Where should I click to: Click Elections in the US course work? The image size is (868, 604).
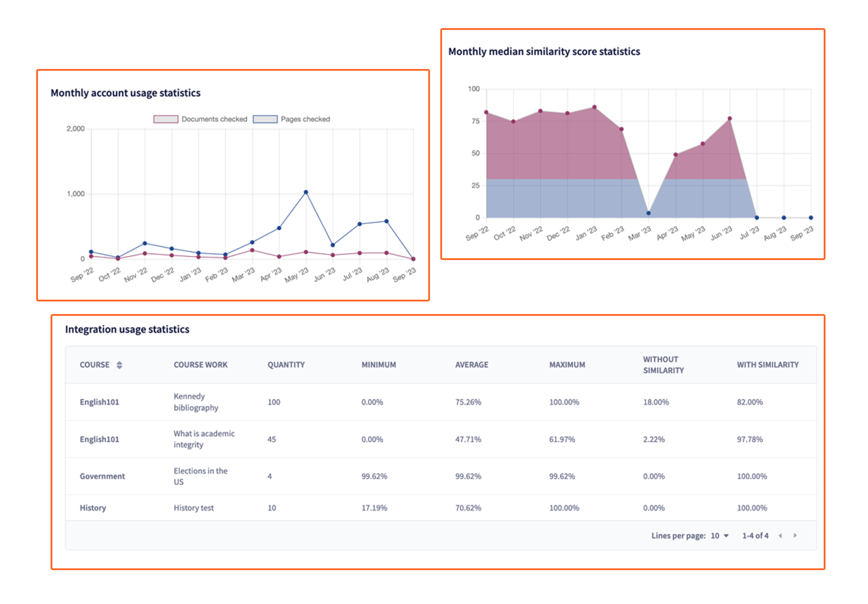coord(200,476)
